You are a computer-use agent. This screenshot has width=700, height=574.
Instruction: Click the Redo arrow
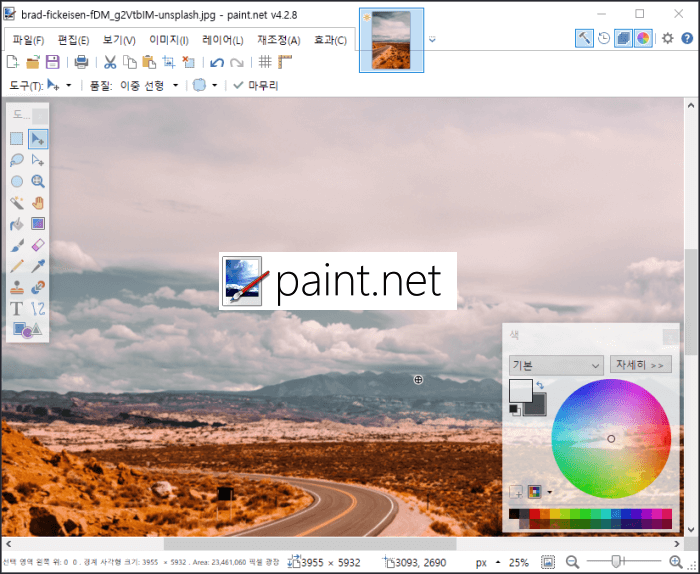[x=237, y=62]
